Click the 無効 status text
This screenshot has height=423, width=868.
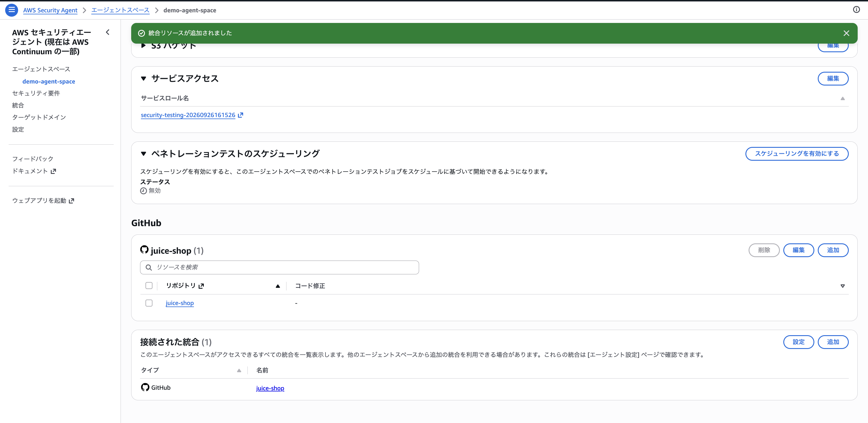click(x=155, y=191)
